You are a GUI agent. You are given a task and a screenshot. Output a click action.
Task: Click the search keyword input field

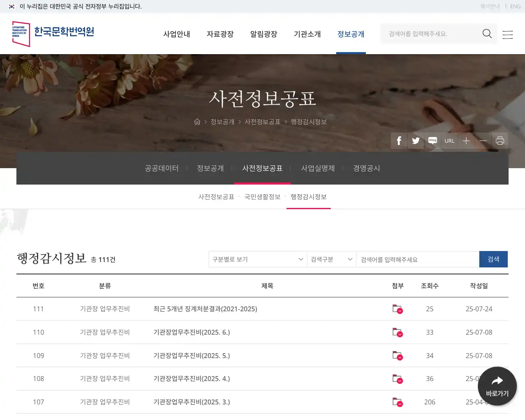click(x=418, y=259)
